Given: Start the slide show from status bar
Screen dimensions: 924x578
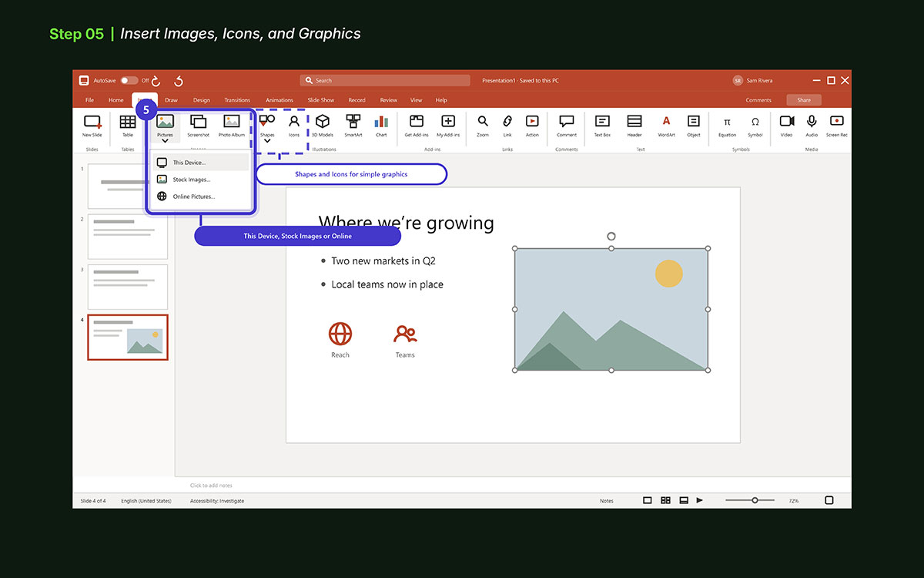Looking at the screenshot, I should (700, 500).
